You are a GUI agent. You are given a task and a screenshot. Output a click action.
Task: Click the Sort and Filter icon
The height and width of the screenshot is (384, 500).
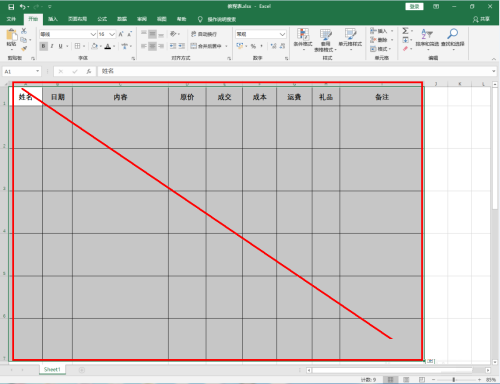427,34
